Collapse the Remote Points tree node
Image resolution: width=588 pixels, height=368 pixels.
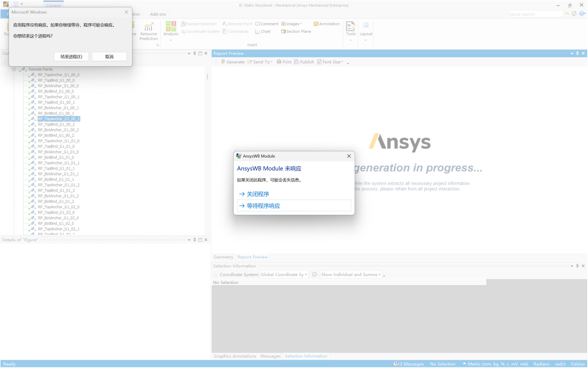(14, 69)
